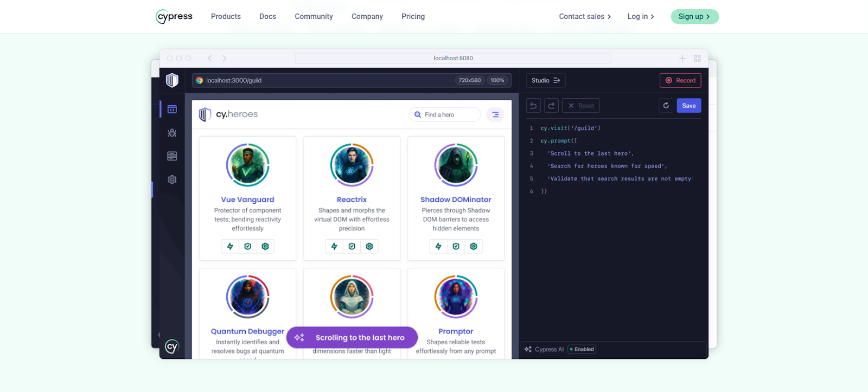868x392 pixels.
Task: Add a new tab with plus icon
Action: click(682, 59)
